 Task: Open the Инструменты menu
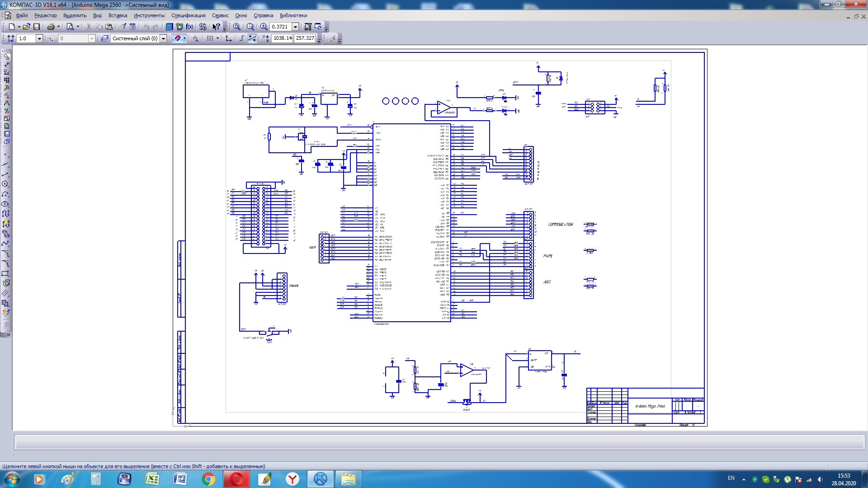pos(149,15)
